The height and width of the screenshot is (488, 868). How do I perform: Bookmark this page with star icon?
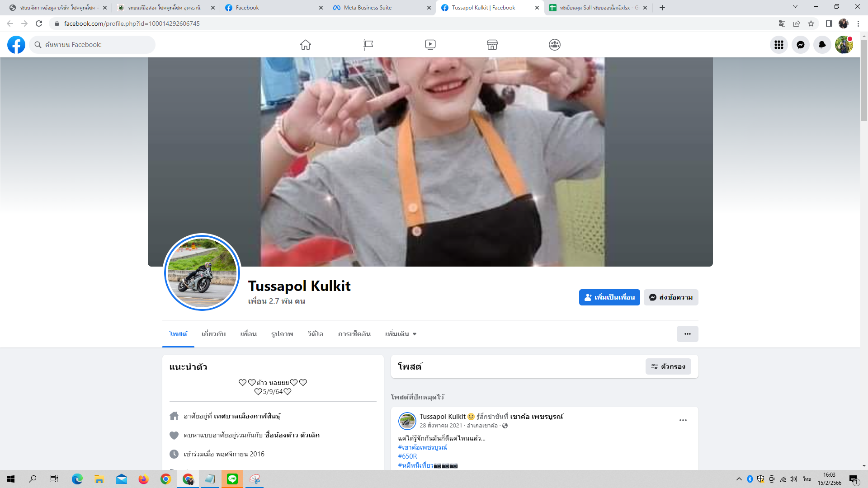tap(811, 23)
